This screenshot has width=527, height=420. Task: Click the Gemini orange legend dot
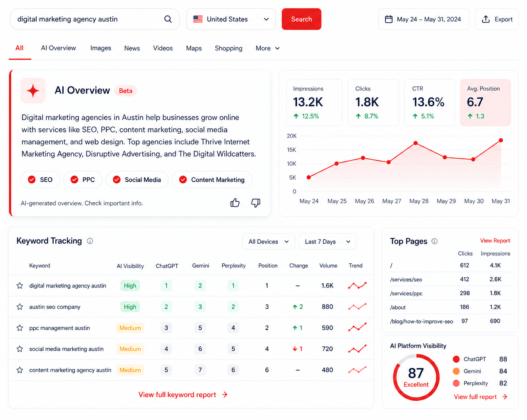click(456, 371)
